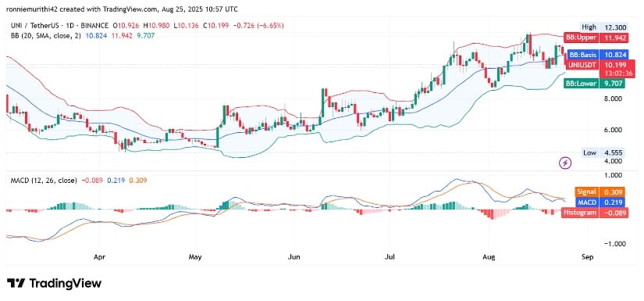Click the TradingView logo icon

coord(16,283)
